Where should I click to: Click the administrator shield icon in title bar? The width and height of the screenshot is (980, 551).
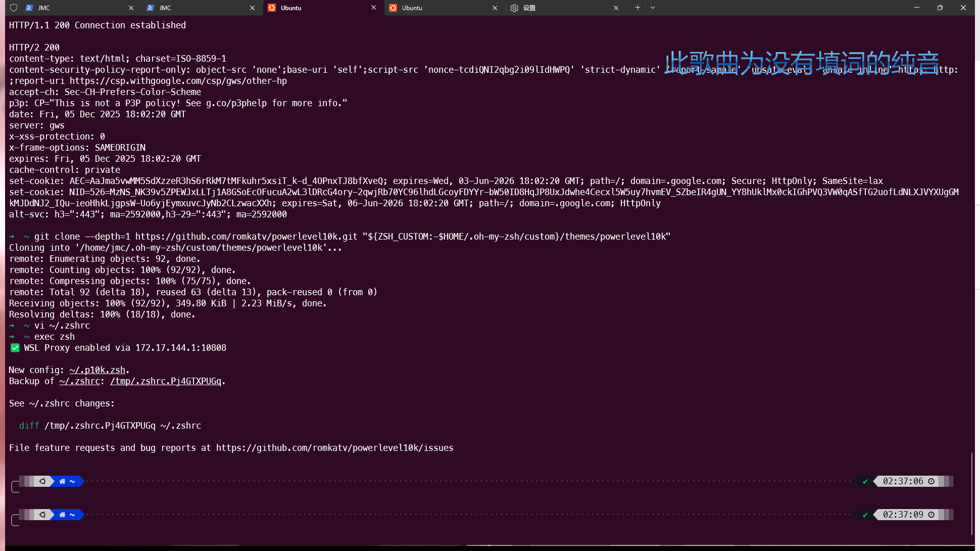click(x=14, y=8)
